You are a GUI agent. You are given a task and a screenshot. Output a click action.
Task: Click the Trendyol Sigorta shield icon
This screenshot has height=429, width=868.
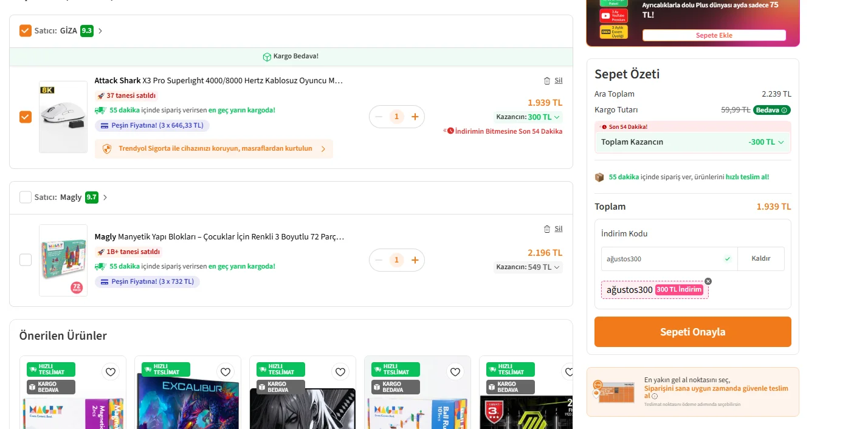tap(107, 149)
